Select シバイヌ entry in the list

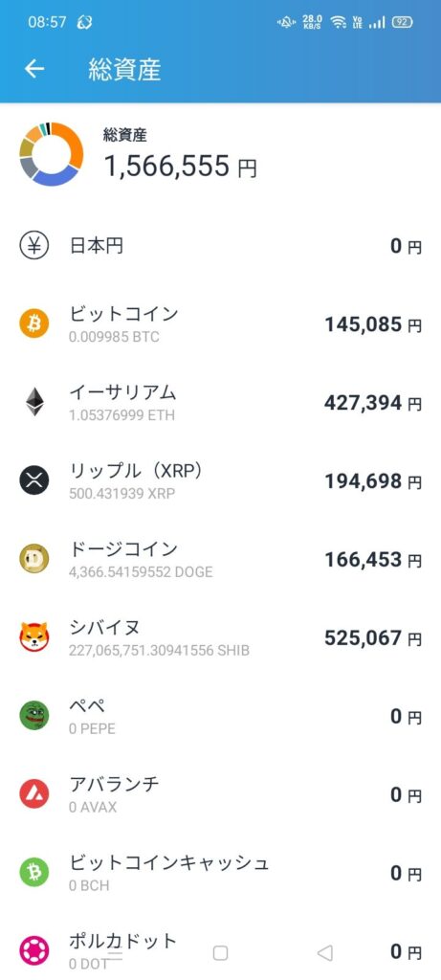[220, 637]
